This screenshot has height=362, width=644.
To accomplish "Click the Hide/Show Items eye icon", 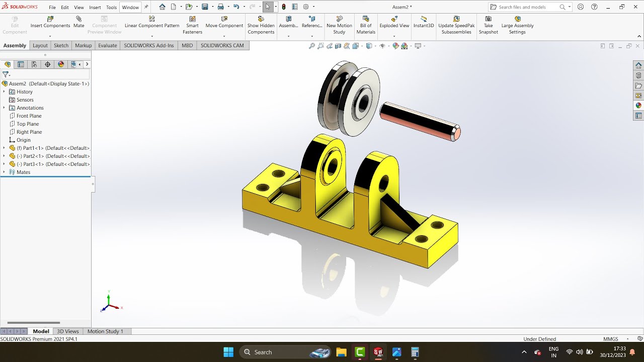I will [382, 46].
